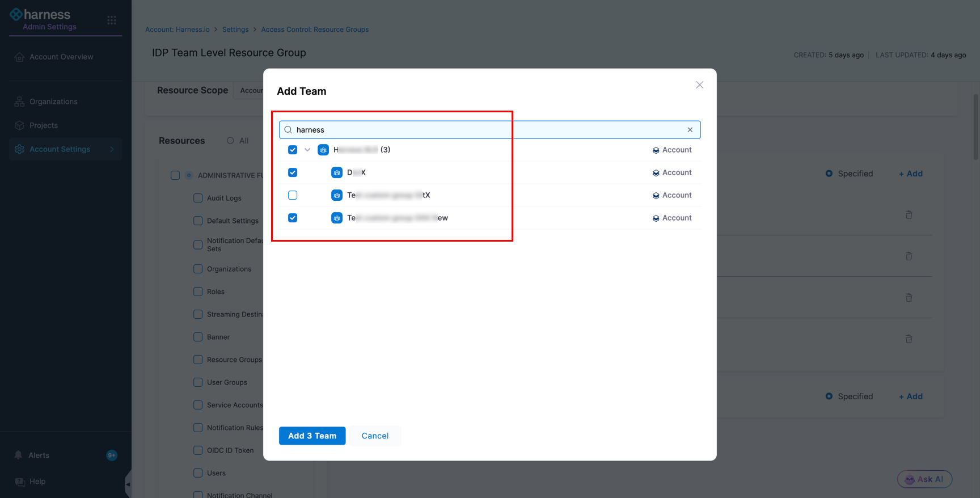Viewport: 980px width, 498px height.
Task: Click the team icon beside the D…X row
Action: tap(337, 172)
